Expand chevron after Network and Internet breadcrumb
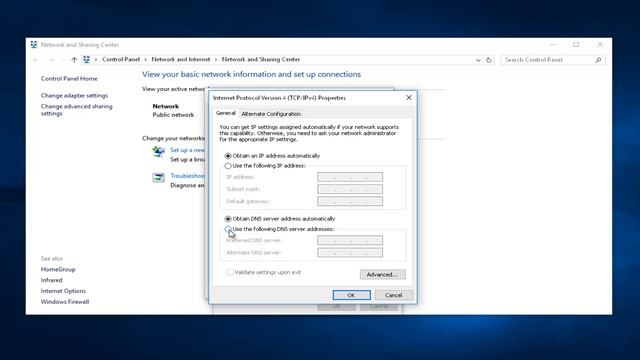Image resolution: width=640 pixels, height=360 pixels. coord(216,60)
